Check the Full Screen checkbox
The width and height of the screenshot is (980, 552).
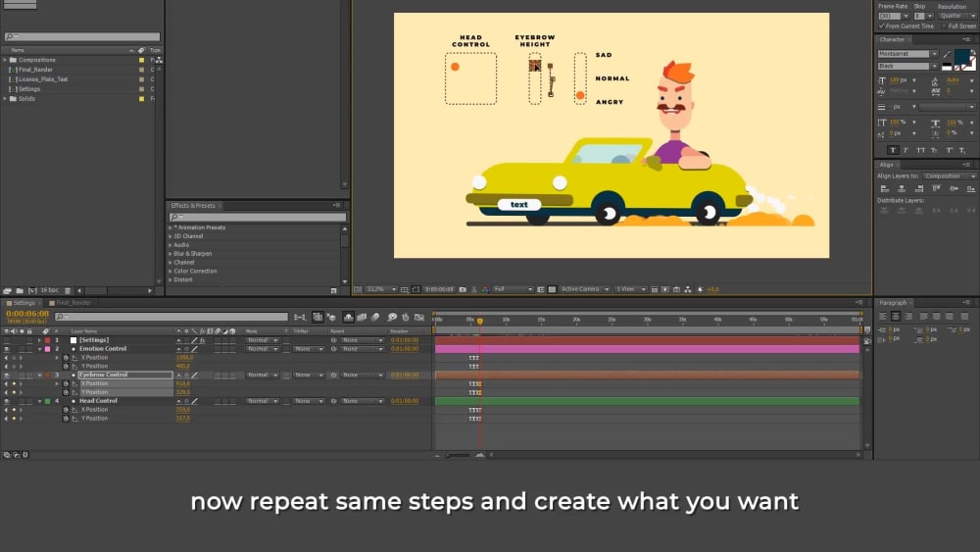pos(944,26)
